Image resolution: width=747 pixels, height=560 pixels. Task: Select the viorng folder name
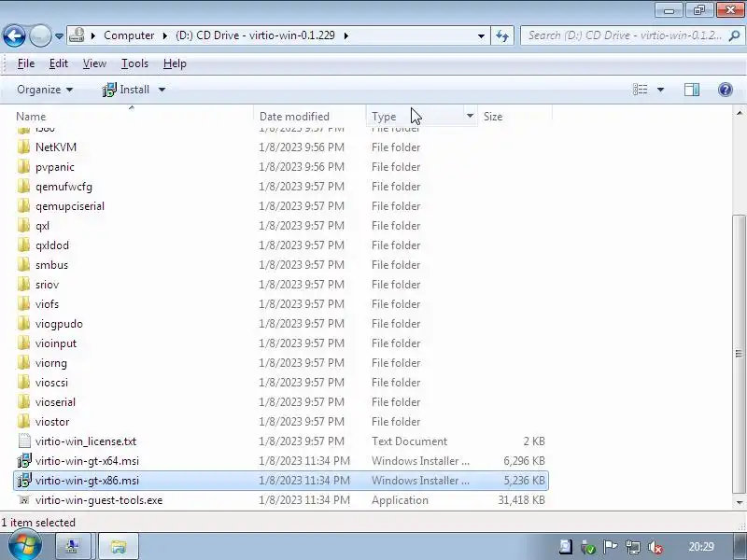click(51, 363)
